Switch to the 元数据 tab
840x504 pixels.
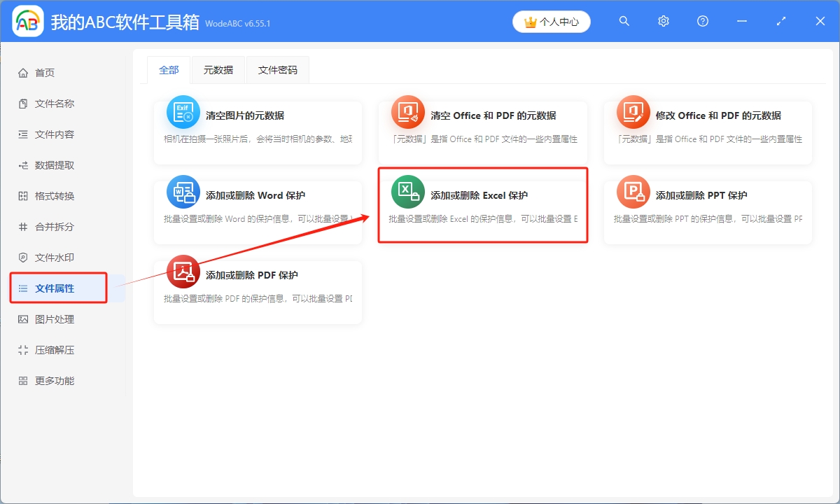218,70
